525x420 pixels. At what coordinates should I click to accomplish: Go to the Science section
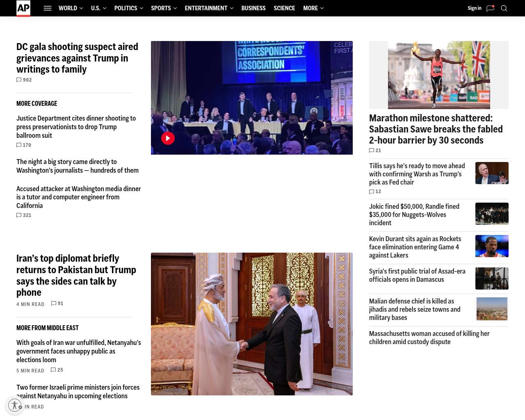click(284, 8)
